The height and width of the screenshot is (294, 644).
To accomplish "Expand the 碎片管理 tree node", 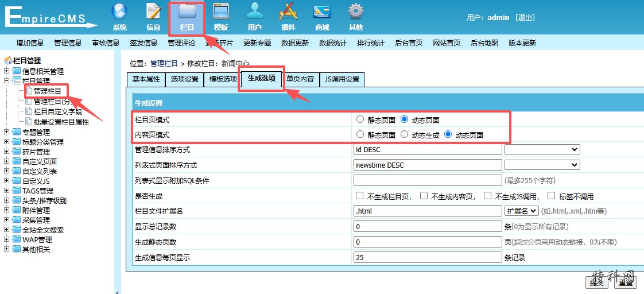I will [6, 152].
